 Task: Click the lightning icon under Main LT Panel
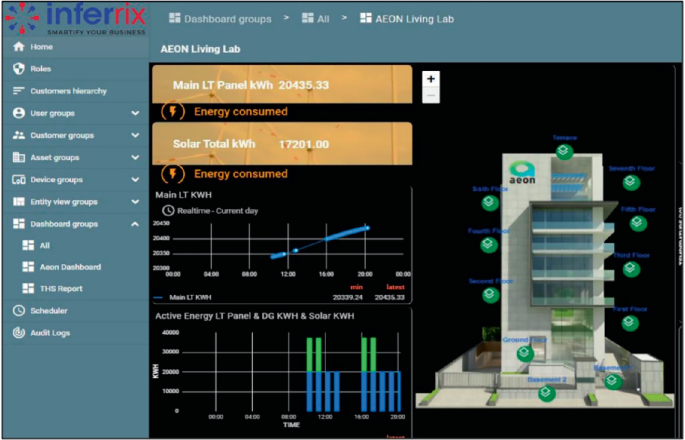pyautogui.click(x=173, y=111)
